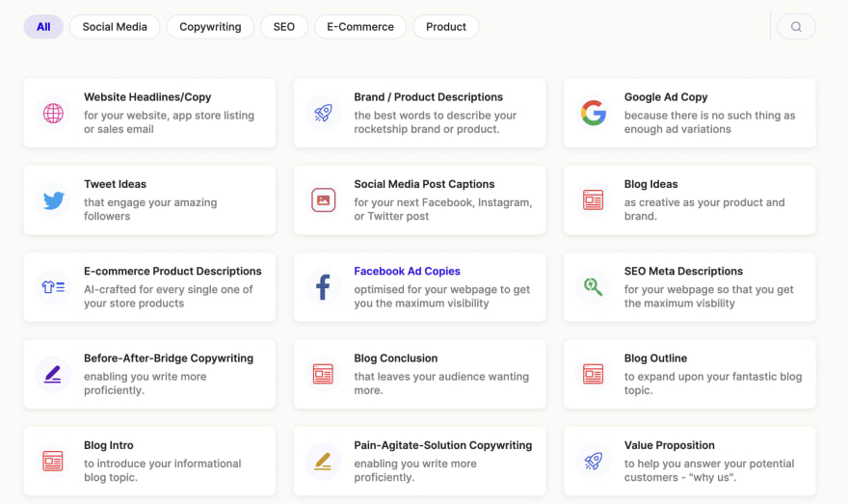Screen dimensions: 848x504
Task: Click text 'AI-crafted for every single one of'
Action: tap(169, 289)
